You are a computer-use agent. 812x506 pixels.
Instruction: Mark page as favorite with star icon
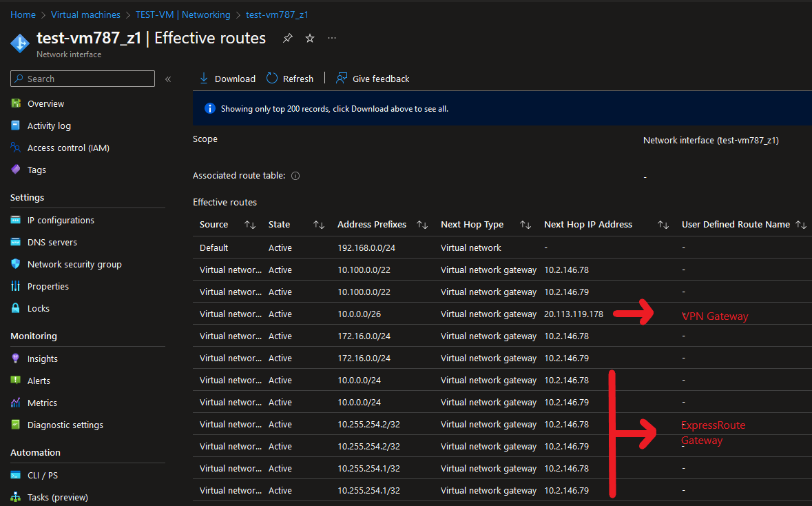point(310,39)
